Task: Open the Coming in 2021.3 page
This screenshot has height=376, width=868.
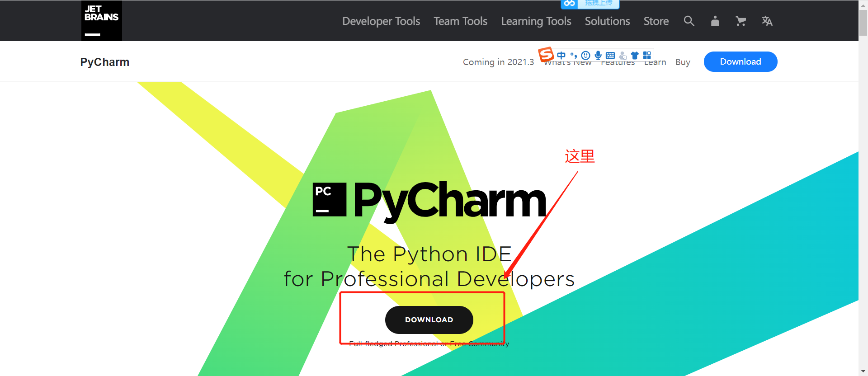Action: pyautogui.click(x=498, y=62)
